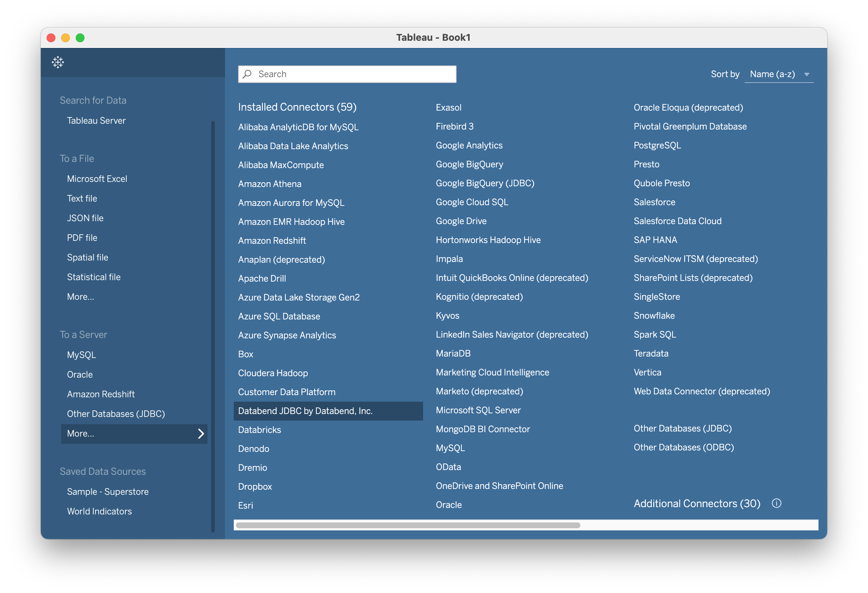
Task: Click the green zoom window button
Action: coord(80,38)
